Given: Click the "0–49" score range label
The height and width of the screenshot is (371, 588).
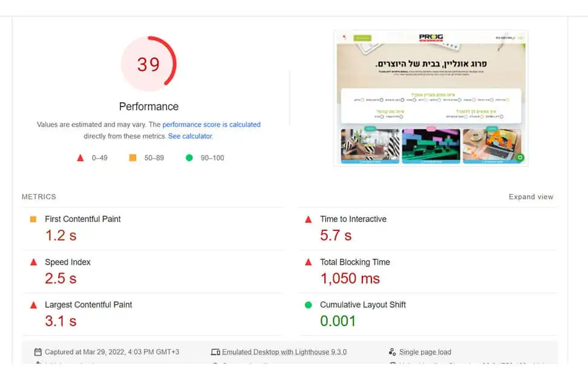Looking at the screenshot, I should tap(100, 158).
